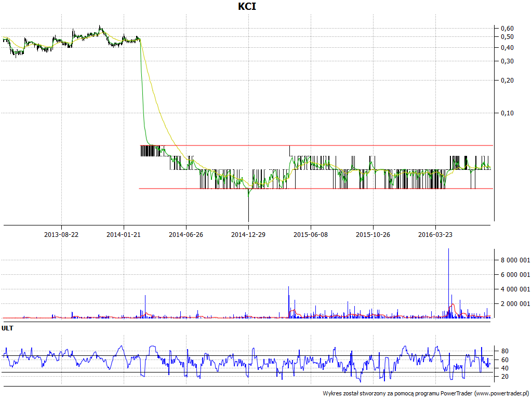Select the 2016-03-23 date label
Viewport: 532px width, 399px height.
[435, 234]
